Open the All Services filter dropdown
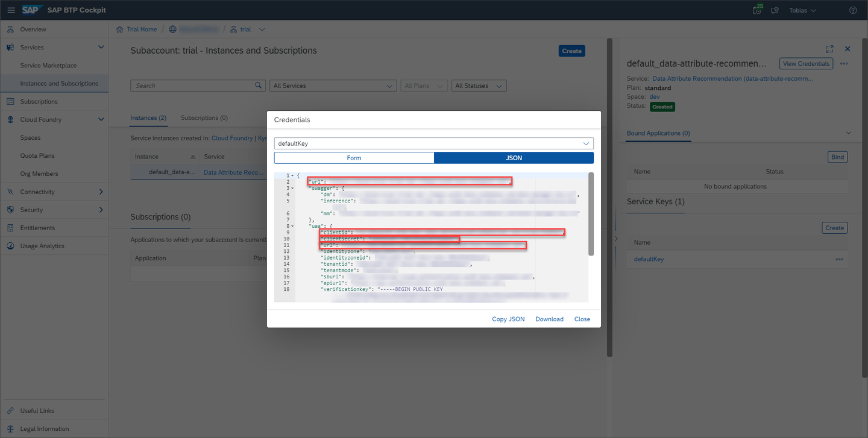 (333, 86)
